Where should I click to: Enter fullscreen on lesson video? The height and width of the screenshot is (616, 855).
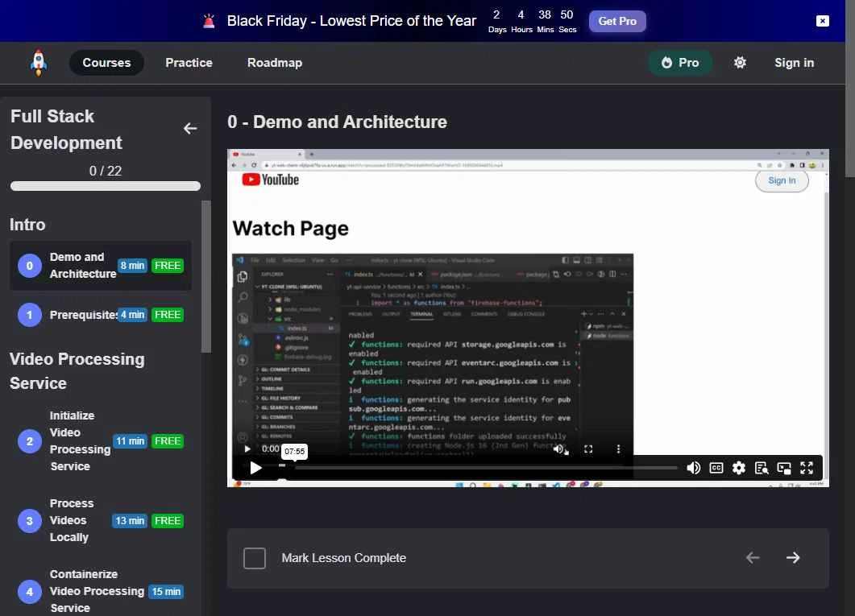pos(807,468)
